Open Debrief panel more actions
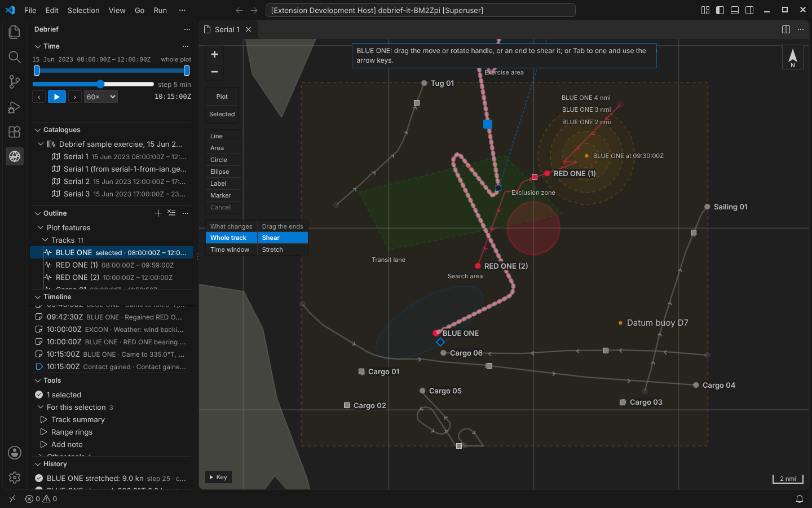This screenshot has width=812, height=508. [x=187, y=29]
